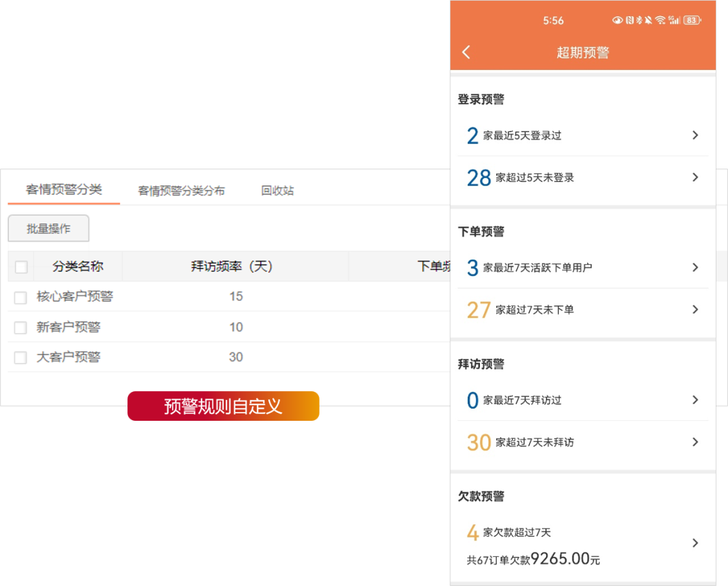Viewport: 728px width, 586px height.
Task: Tap the back arrow on 超期预警 screen
Action: 466,52
